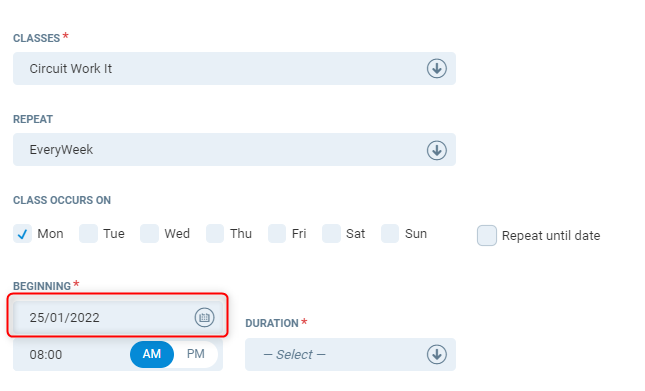Open the Circuit Work It classes dropdown
Viewport: 645px width, 391px height.
[234, 69]
